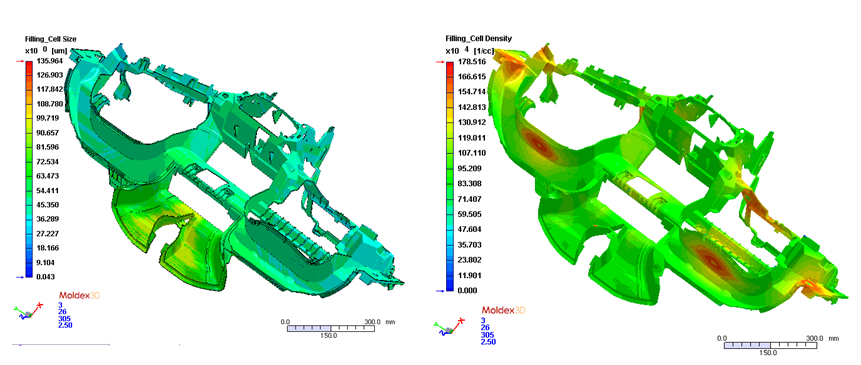Click the 178.516 maximum value label

tap(467, 63)
